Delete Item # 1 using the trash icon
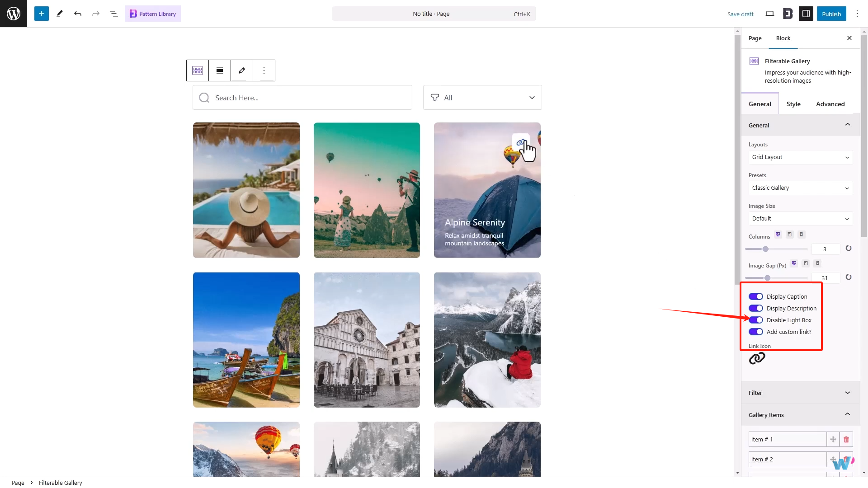 (x=846, y=439)
